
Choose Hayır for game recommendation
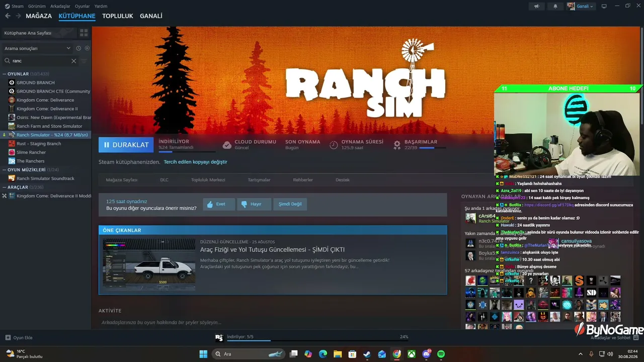(254, 204)
